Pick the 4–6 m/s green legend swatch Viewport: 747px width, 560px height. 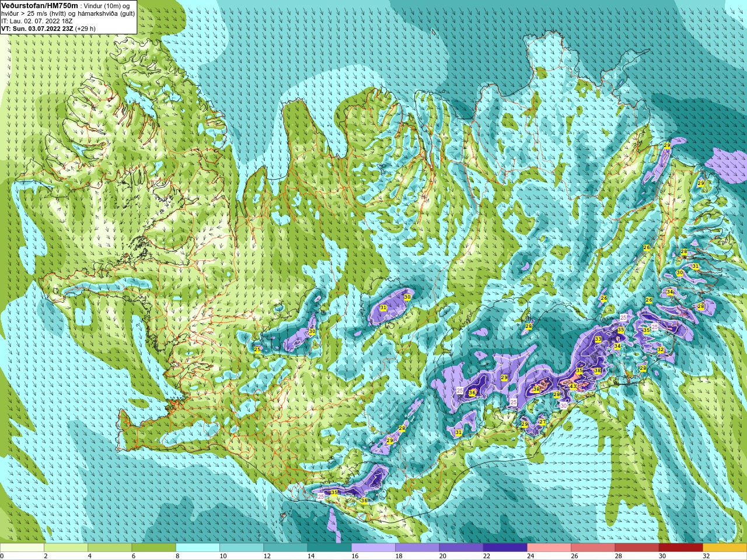[x=110, y=548]
